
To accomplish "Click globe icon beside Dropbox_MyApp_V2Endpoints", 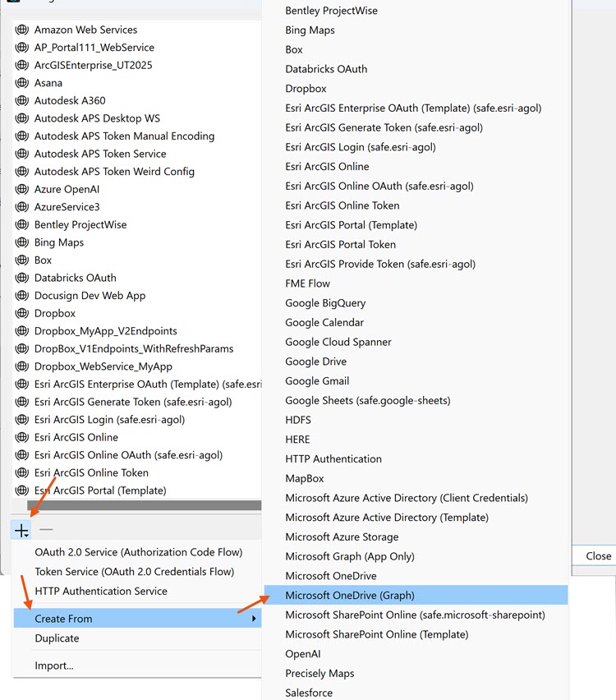I will point(22,331).
